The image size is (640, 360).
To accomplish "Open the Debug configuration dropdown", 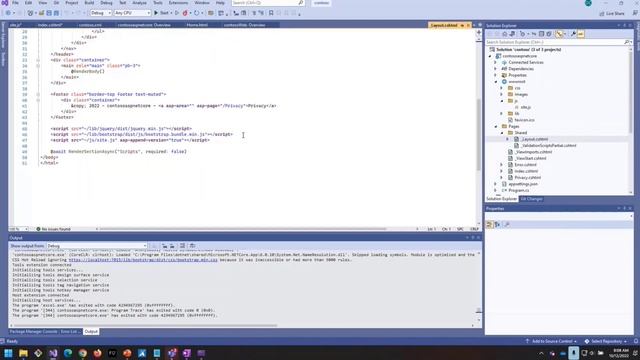I will pos(100,13).
